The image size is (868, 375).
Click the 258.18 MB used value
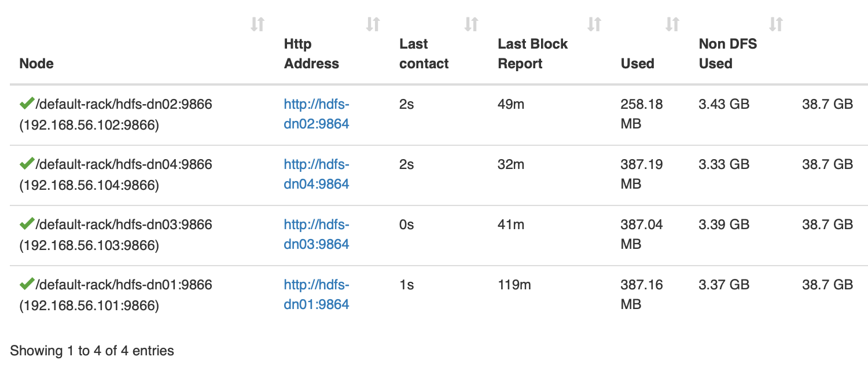641,114
